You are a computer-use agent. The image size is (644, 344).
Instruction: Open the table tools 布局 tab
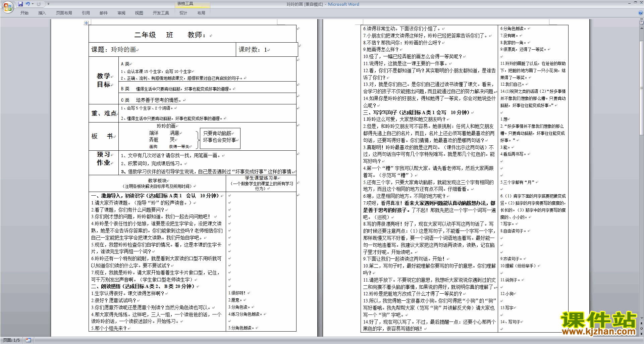pos(201,13)
